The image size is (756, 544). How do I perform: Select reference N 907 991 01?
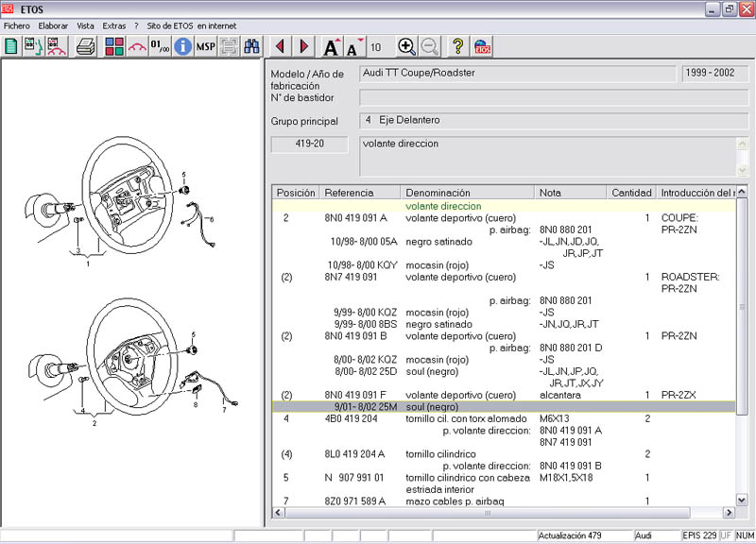[x=353, y=478]
